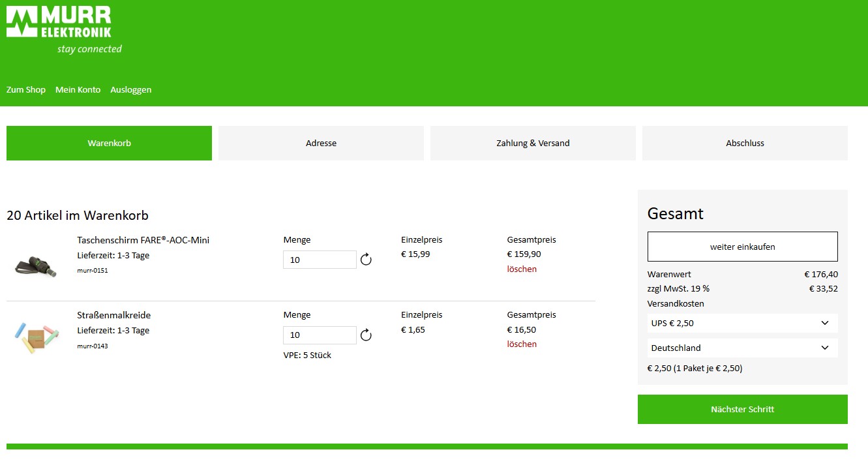Focus the Menge field for Straßenmalkreide

pos(320,335)
